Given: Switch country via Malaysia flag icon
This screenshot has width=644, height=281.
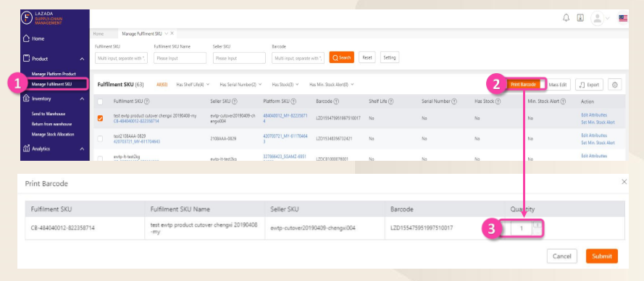Looking at the screenshot, I should coord(623,18).
